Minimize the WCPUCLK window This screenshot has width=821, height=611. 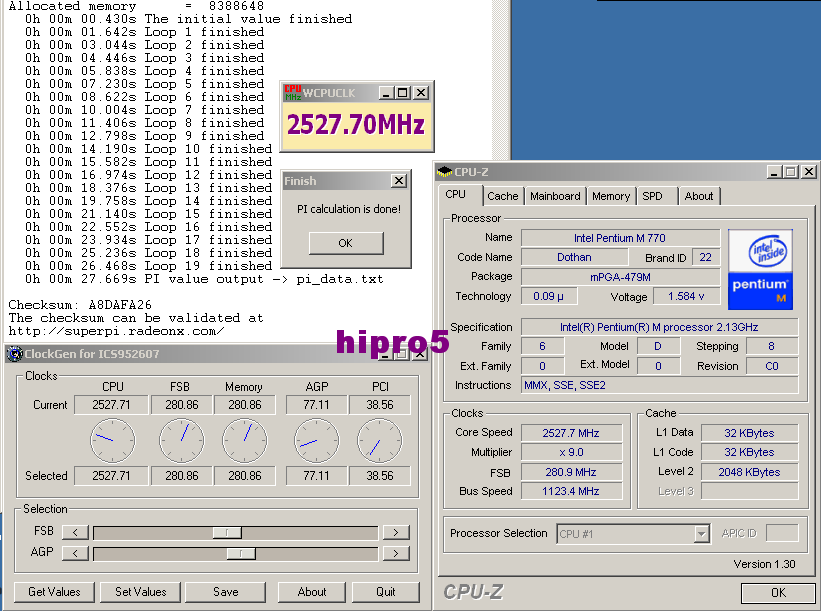point(386,93)
